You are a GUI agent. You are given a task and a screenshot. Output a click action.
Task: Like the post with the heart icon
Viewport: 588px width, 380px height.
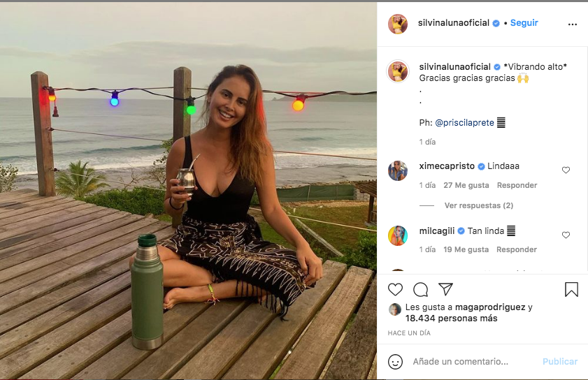[x=396, y=289]
